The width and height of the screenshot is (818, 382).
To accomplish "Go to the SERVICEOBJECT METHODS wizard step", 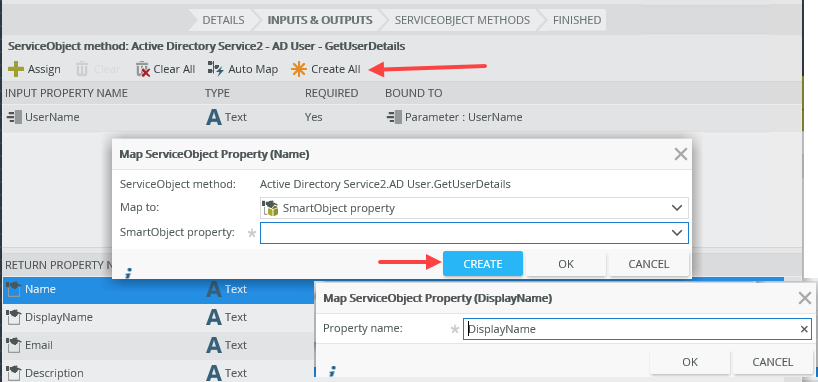I will pyautogui.click(x=462, y=20).
